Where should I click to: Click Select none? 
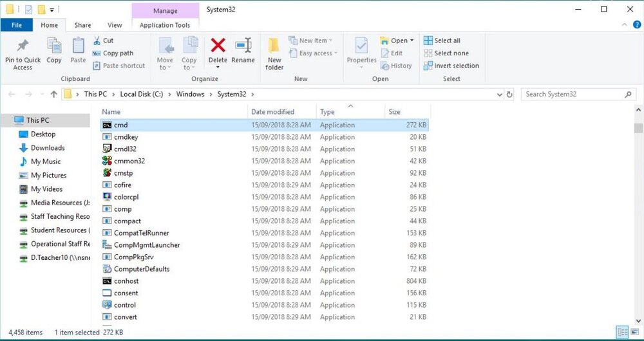click(x=446, y=53)
